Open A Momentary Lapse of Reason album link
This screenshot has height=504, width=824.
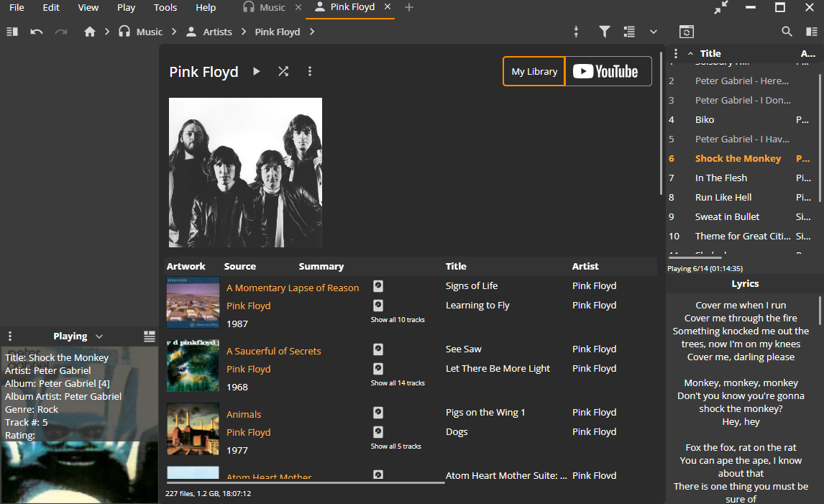pos(293,288)
